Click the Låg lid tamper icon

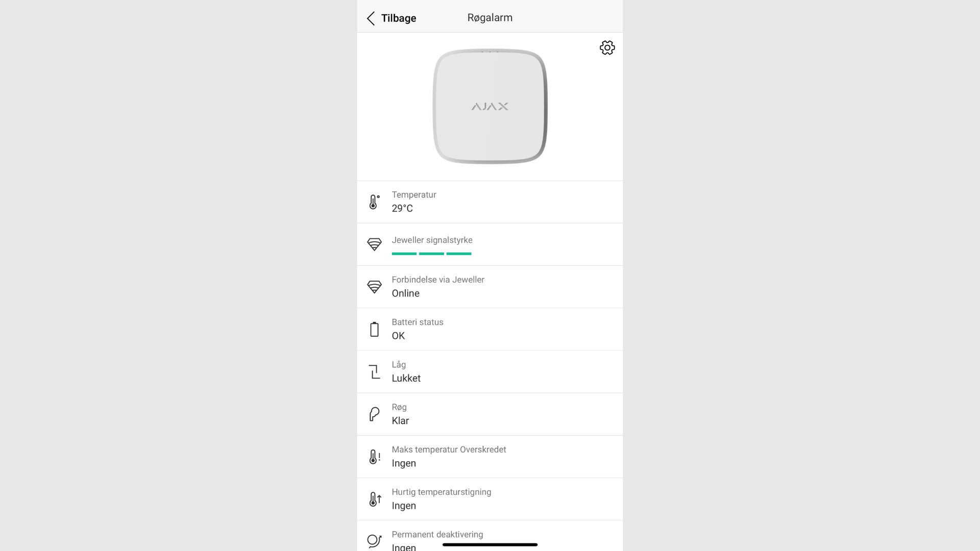(374, 371)
